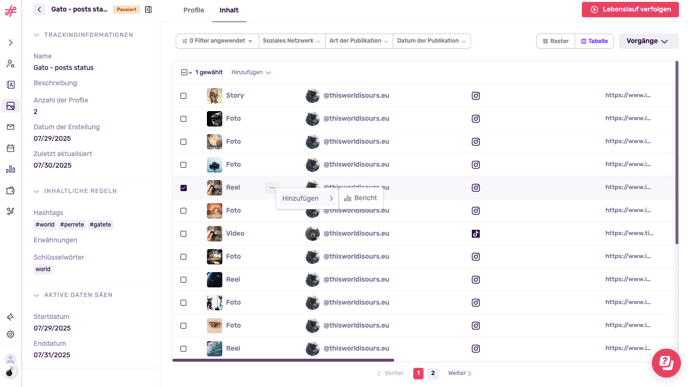Toggle side panel icon beside Pausiert badge
This screenshot has height=387, width=688.
tap(148, 9)
